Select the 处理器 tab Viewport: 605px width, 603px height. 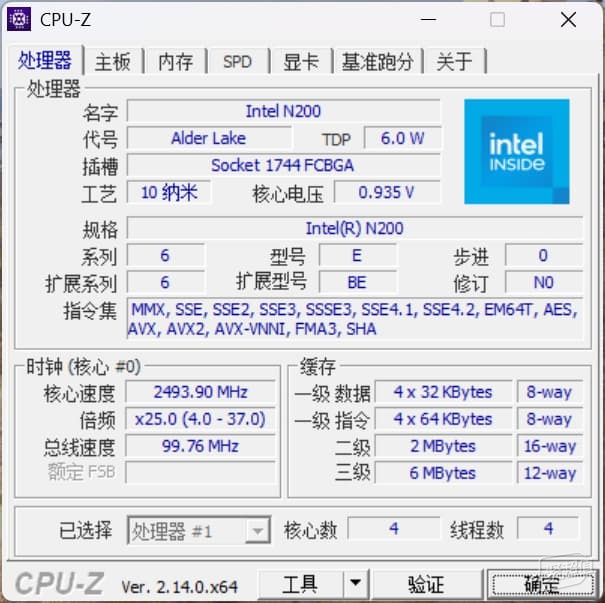pos(44,60)
